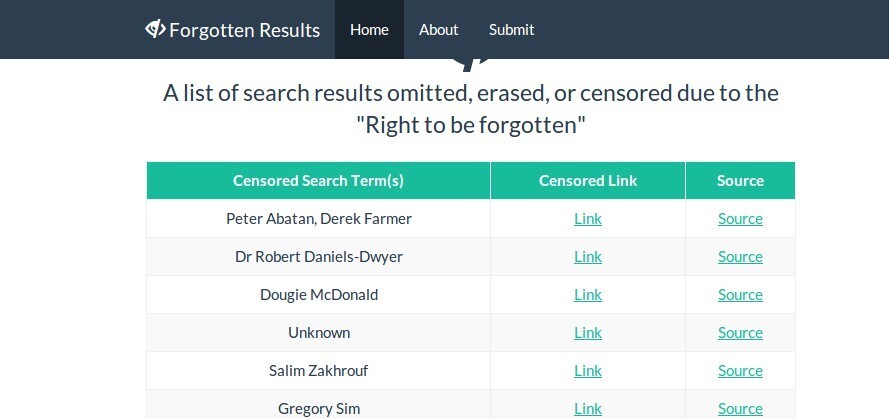Open censored Link for Peter Abatan, Derek Farmer
The width and height of the screenshot is (889, 419).
(x=588, y=219)
